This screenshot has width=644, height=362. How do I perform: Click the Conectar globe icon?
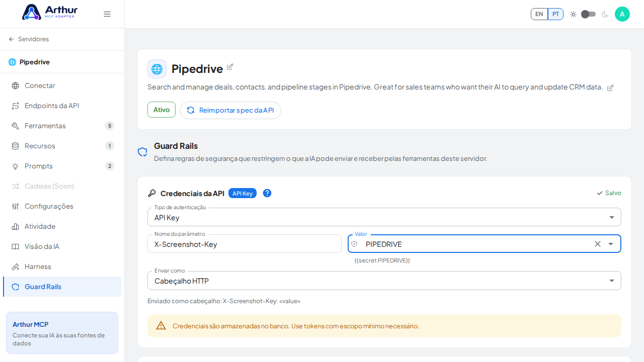pos(16,85)
